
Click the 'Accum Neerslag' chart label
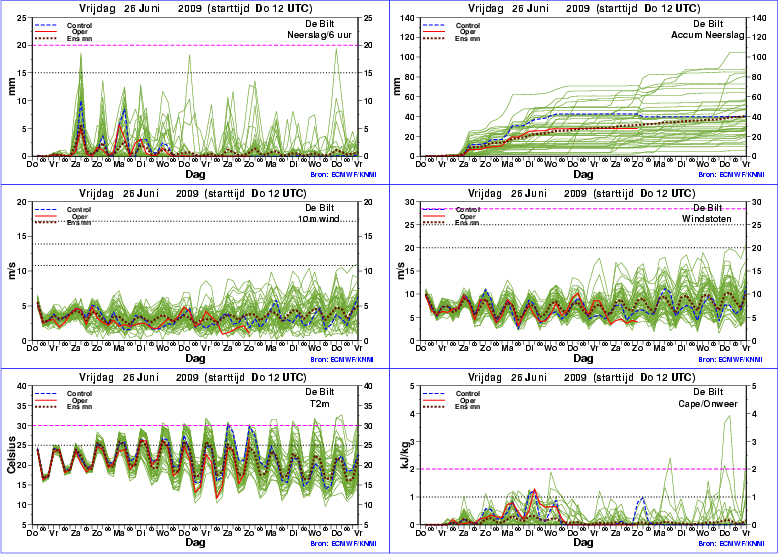708,35
